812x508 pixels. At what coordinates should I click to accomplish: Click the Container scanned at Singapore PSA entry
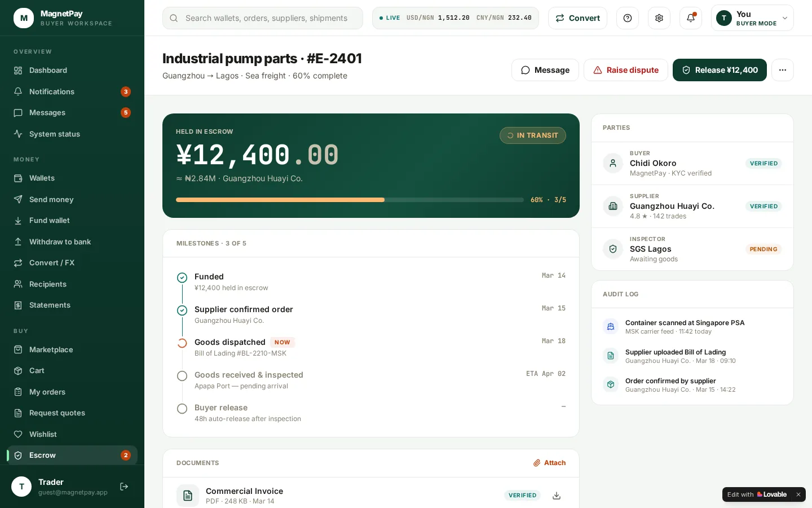pos(692,327)
